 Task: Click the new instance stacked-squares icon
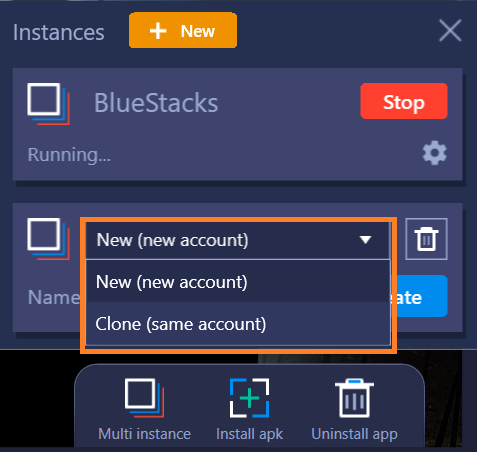tap(48, 239)
